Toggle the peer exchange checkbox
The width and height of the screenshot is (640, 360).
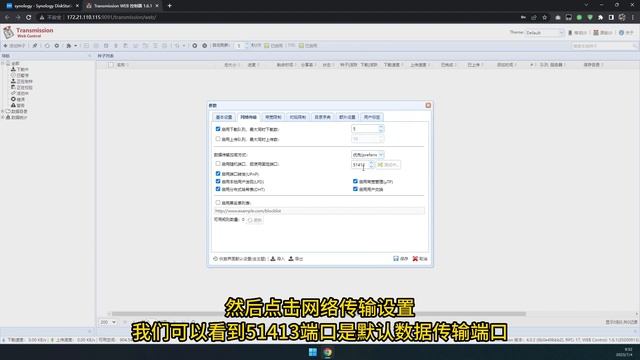point(355,189)
